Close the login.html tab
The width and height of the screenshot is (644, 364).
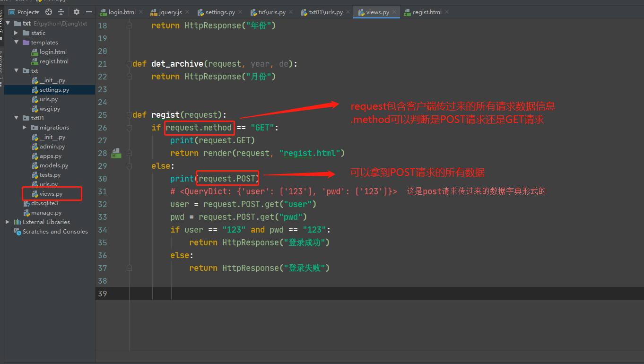point(140,12)
